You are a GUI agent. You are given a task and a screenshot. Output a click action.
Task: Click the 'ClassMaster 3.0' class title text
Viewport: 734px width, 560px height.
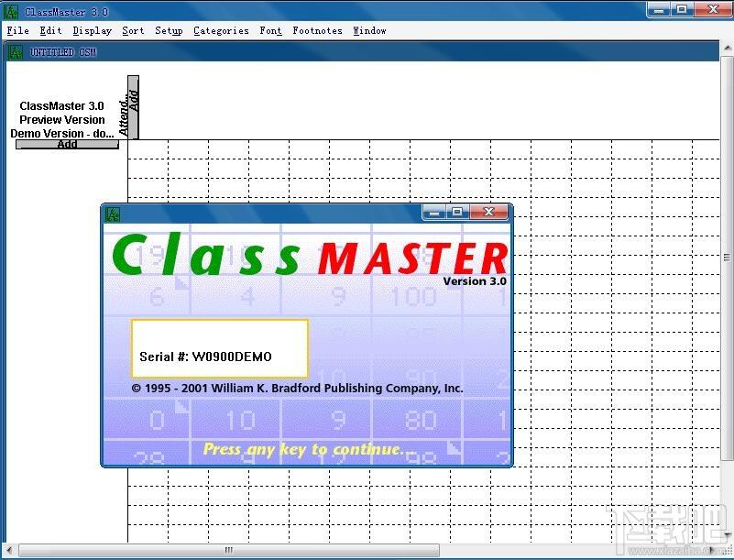pos(61,105)
